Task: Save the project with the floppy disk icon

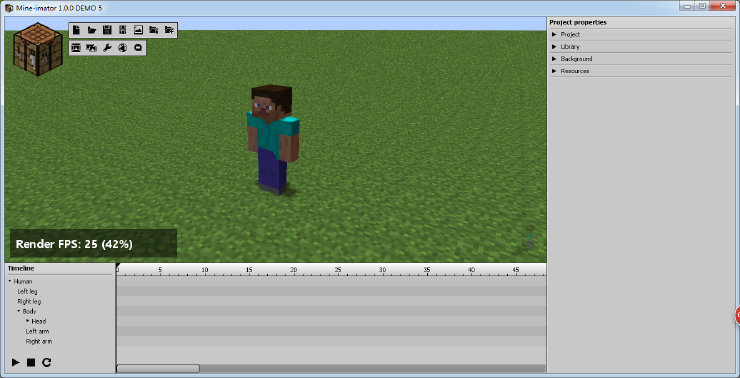Action: point(107,30)
